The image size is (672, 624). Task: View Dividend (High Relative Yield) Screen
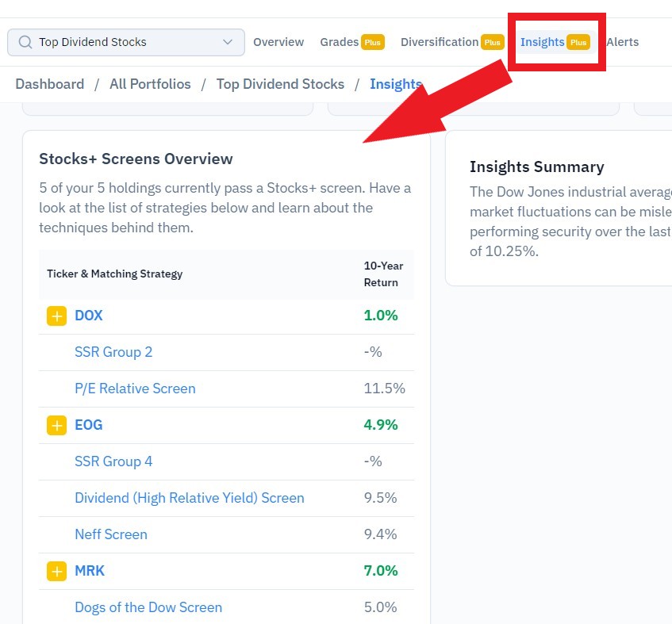pos(190,498)
